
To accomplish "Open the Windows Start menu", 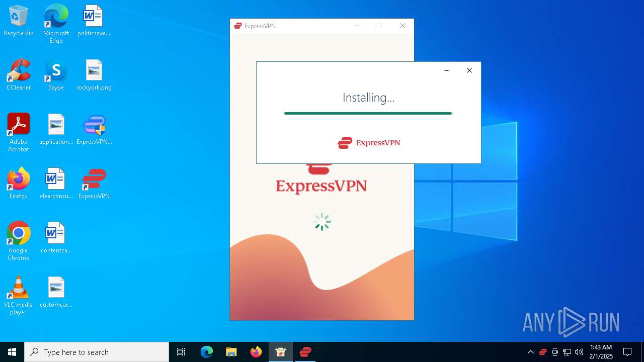I will pyautogui.click(x=12, y=352).
